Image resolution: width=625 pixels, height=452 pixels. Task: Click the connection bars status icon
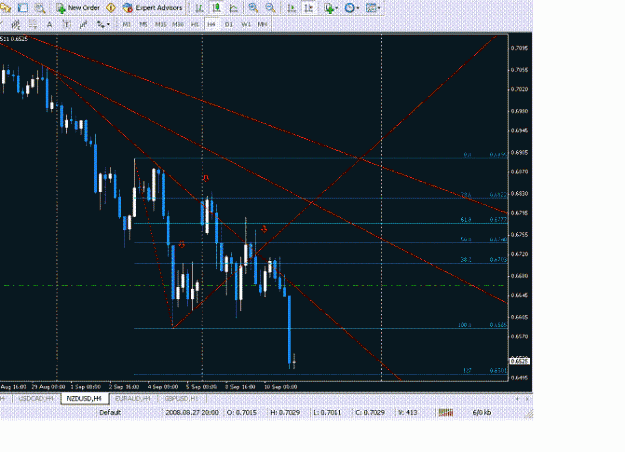pyautogui.click(x=446, y=413)
